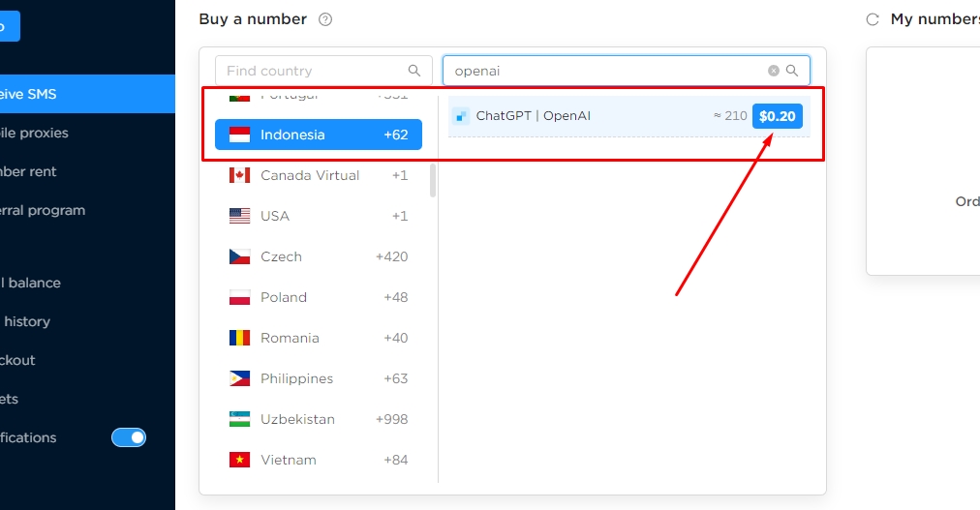
Task: Click the help icon beside Buy a number
Action: pyautogui.click(x=325, y=19)
